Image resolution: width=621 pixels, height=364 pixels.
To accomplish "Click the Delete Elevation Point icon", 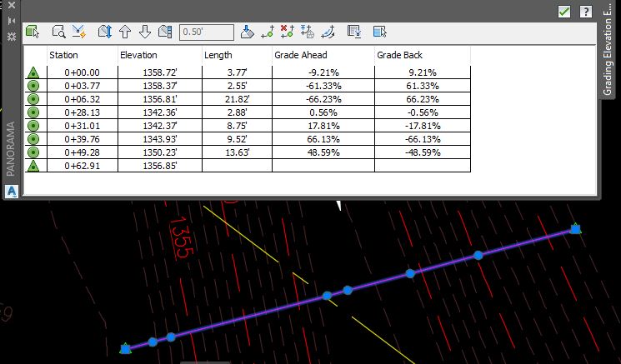I will (x=287, y=32).
